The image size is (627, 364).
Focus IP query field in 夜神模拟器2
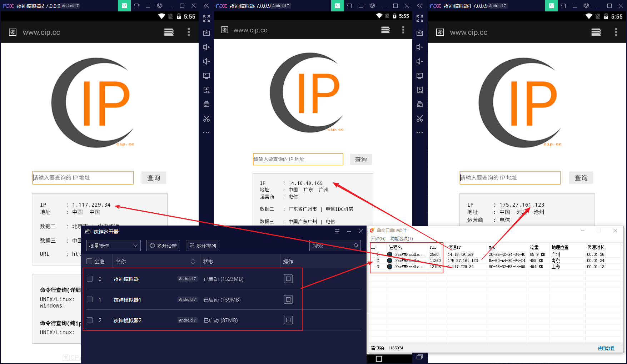click(83, 178)
